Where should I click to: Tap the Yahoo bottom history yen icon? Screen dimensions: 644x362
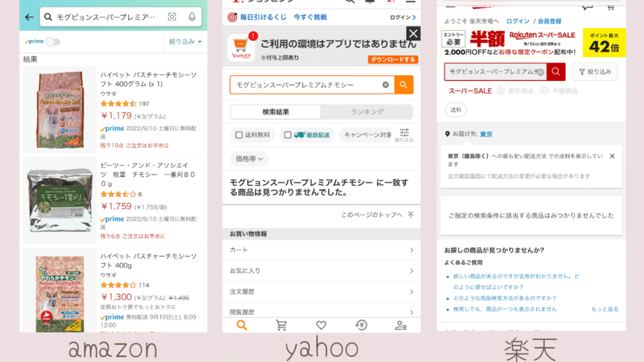coord(361,326)
